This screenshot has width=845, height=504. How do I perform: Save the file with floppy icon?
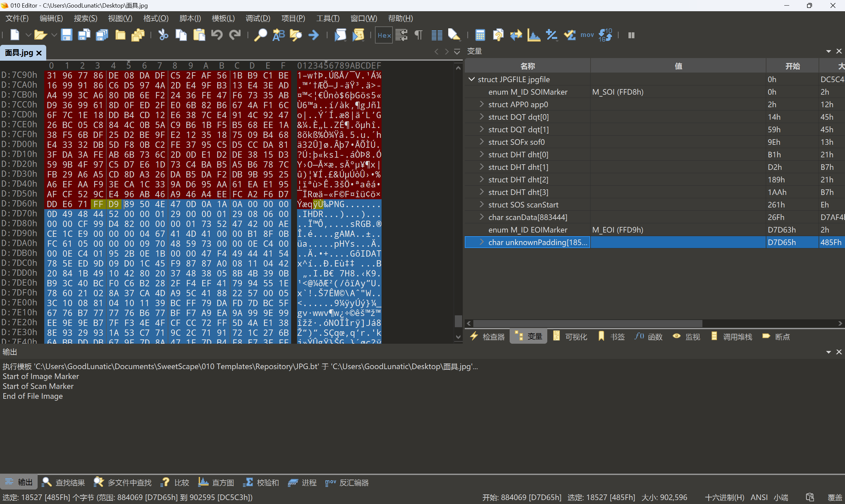click(66, 35)
